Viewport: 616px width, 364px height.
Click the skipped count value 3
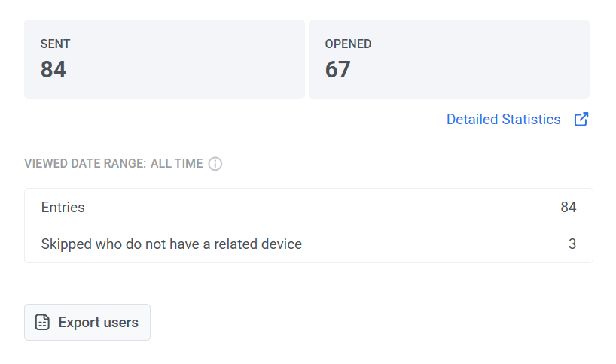[572, 244]
